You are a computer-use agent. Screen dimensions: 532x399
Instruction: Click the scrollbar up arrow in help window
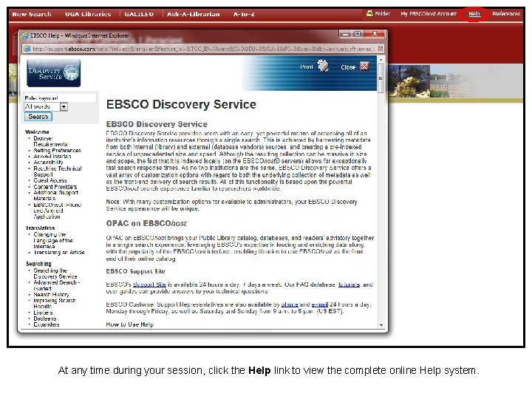pyautogui.click(x=381, y=60)
